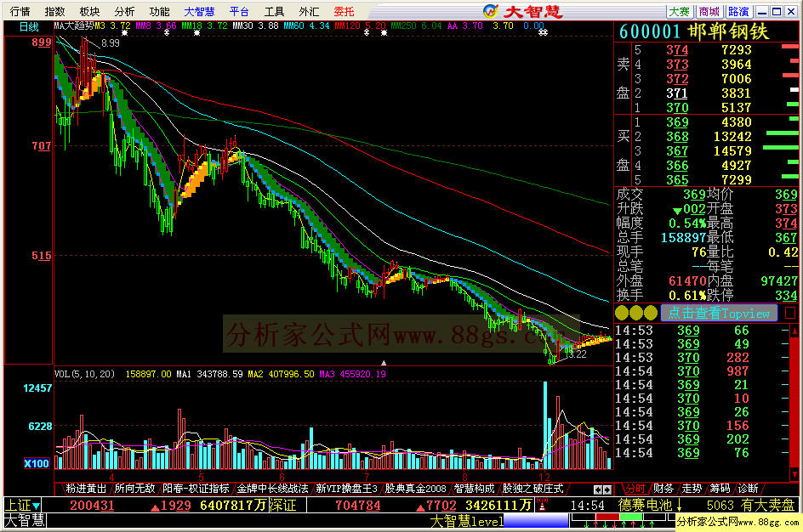Click buy level 3 volume 14579

(x=732, y=151)
